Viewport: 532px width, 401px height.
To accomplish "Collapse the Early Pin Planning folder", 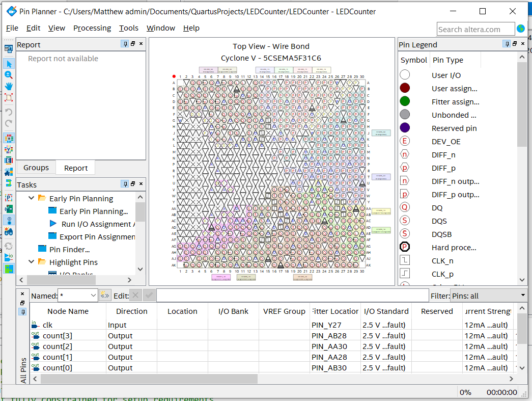I will point(31,198).
